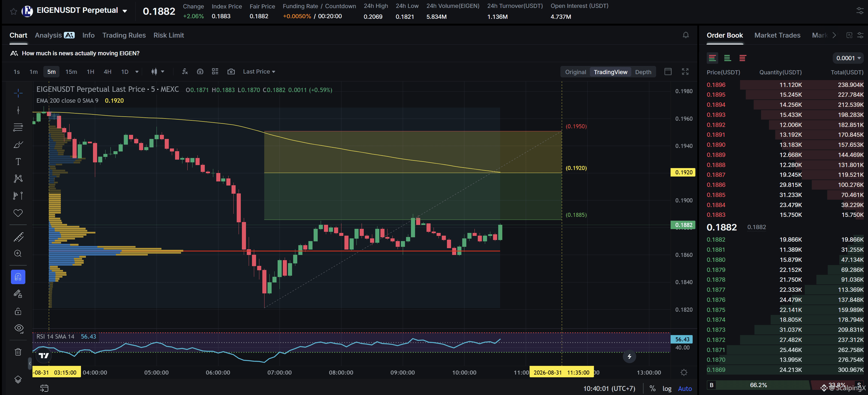
Task: Select the position forecasting tool
Action: [18, 196]
